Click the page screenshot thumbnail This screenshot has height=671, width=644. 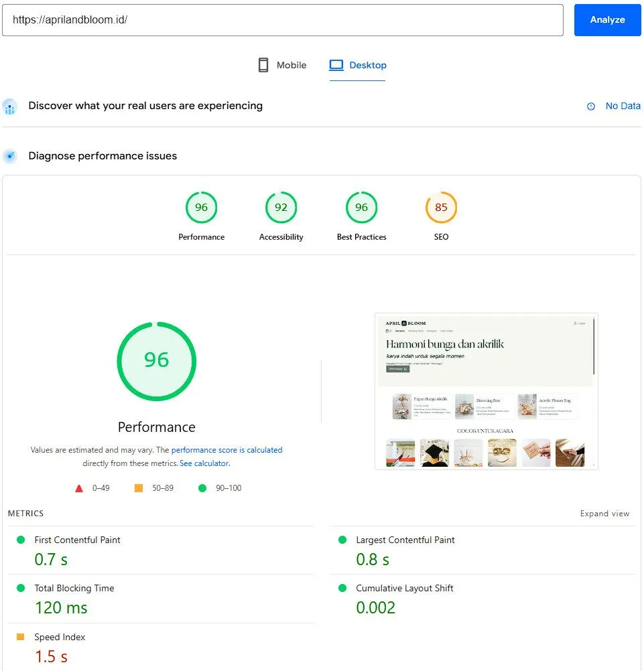pyautogui.click(x=486, y=391)
